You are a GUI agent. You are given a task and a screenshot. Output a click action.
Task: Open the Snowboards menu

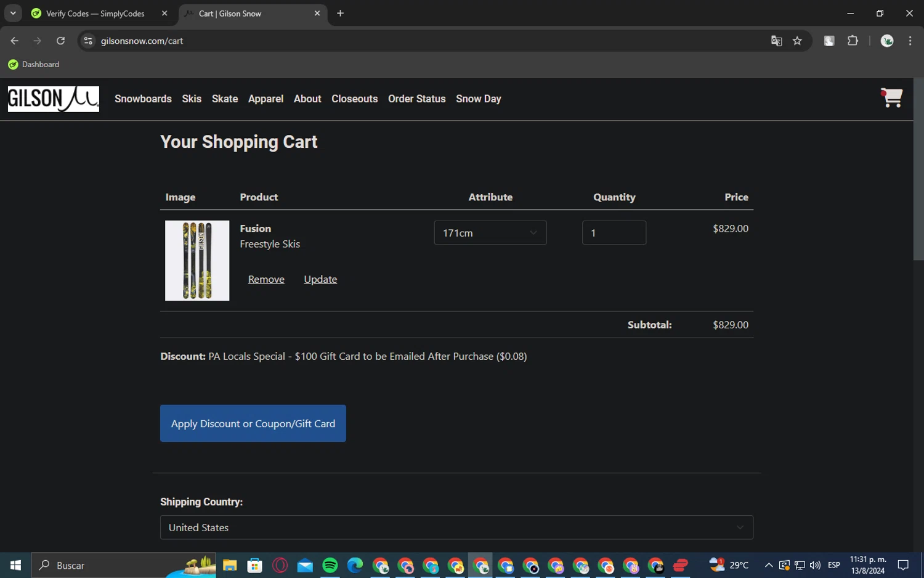pos(143,99)
